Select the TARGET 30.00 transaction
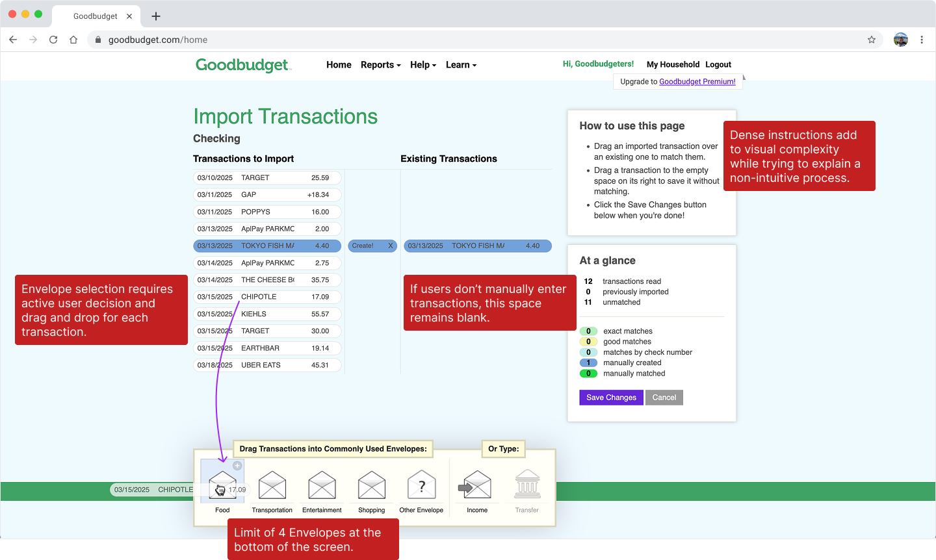Viewport: 936px width, 560px height. (267, 331)
